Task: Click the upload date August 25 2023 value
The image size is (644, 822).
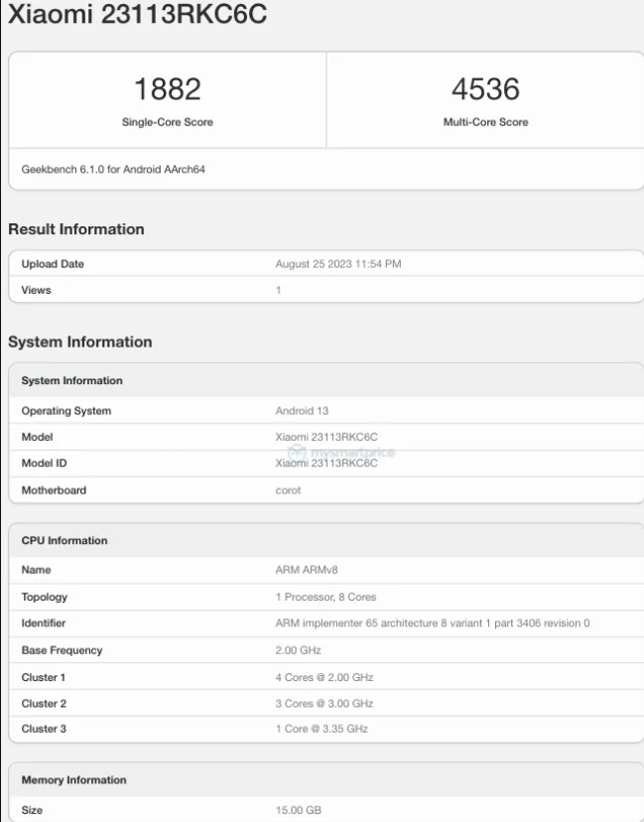Action: [337, 264]
